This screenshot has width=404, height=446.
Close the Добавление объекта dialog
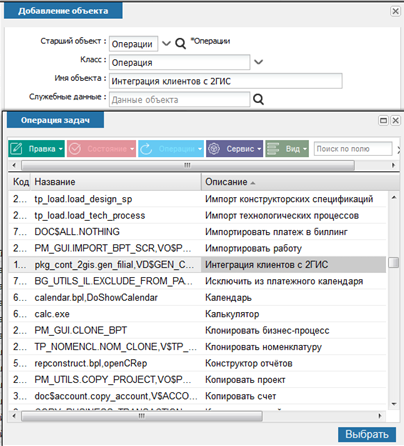coord(395,11)
